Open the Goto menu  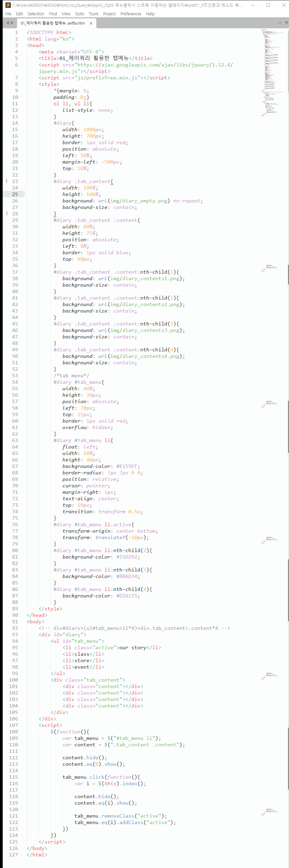click(80, 14)
